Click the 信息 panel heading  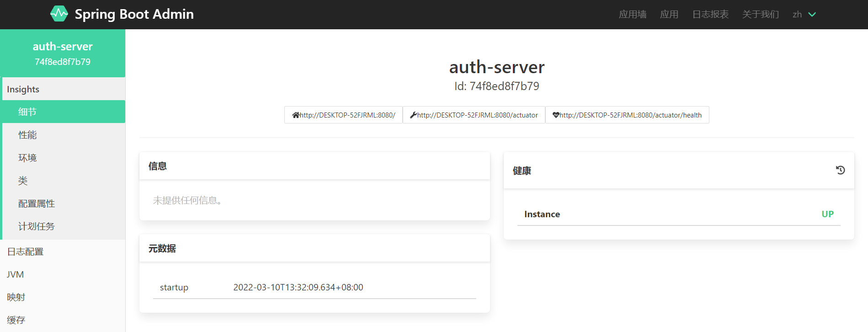(x=158, y=166)
